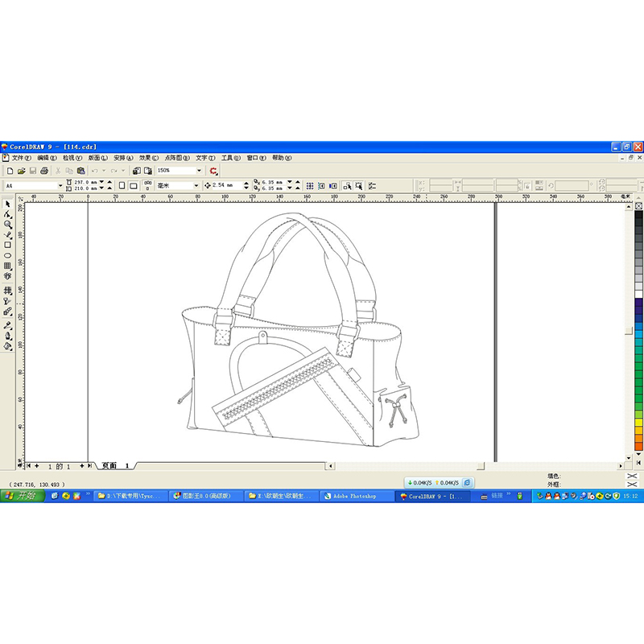Select the Rectangle tool
The image size is (644, 644).
point(7,245)
